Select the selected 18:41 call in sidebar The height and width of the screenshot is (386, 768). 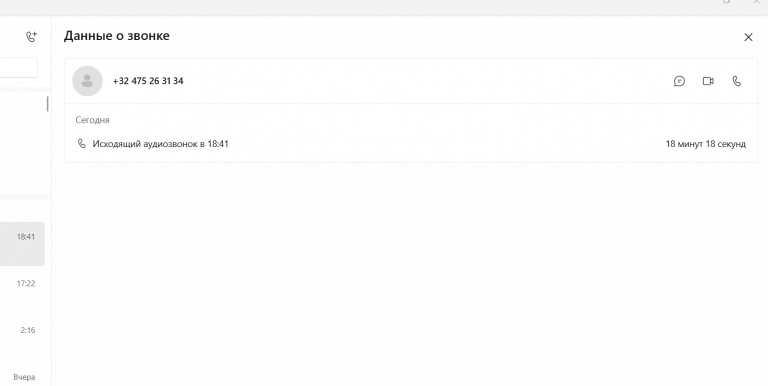point(22,244)
